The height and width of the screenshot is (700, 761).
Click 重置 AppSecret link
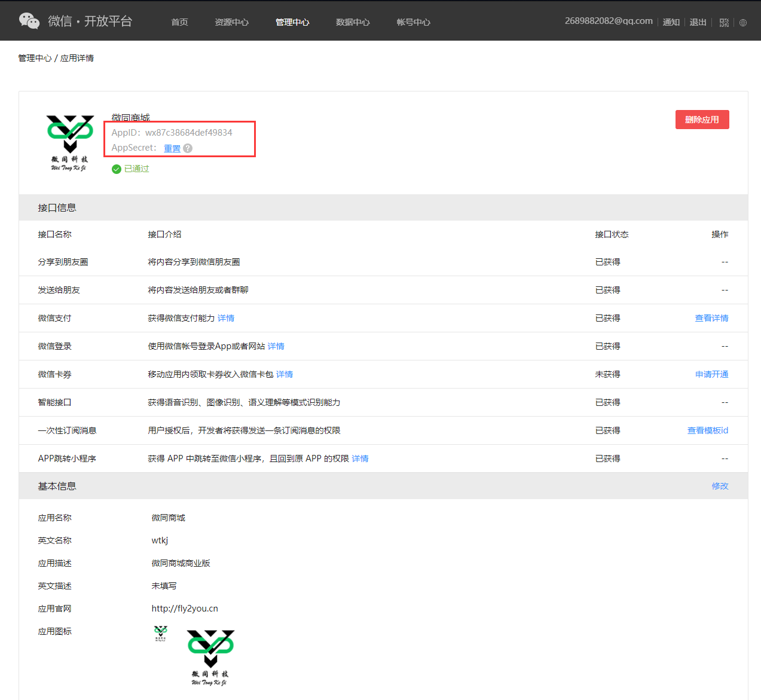[x=172, y=148]
